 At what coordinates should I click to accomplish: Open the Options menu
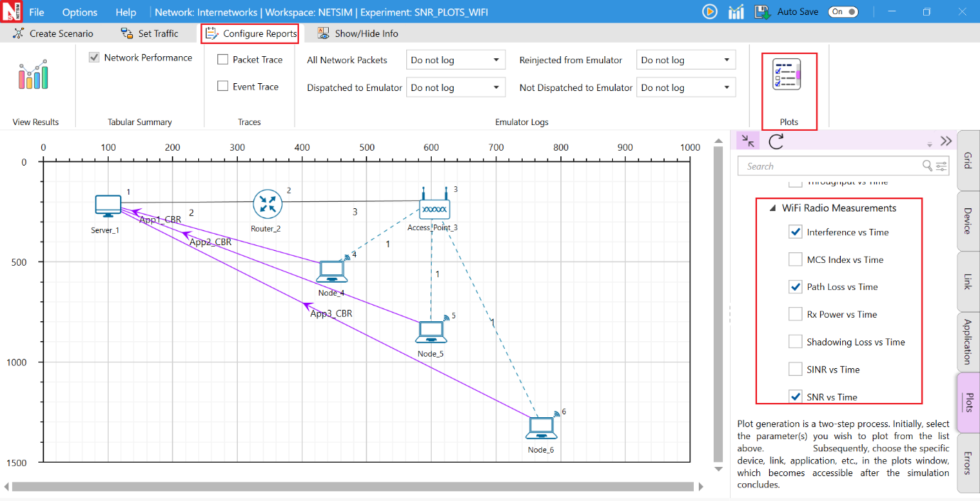click(80, 12)
